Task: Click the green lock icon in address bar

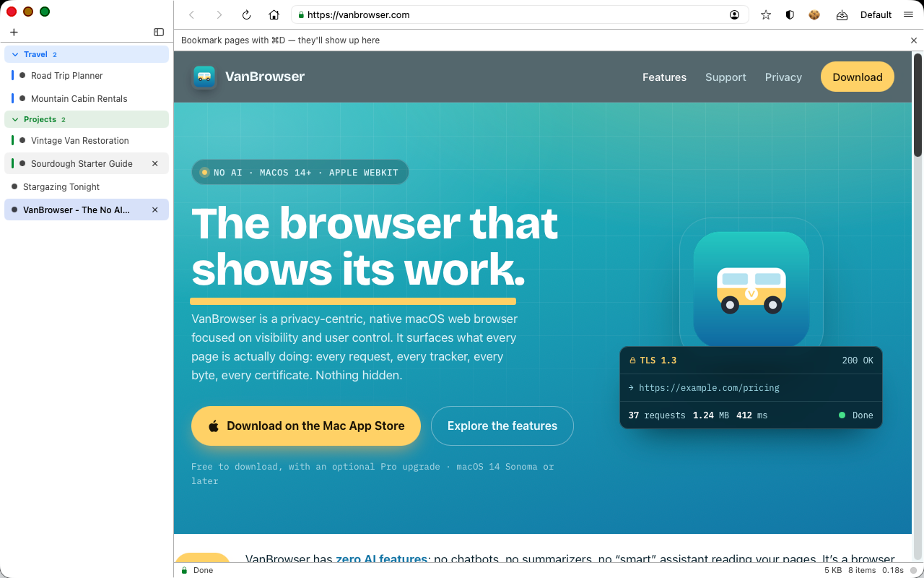Action: point(301,14)
